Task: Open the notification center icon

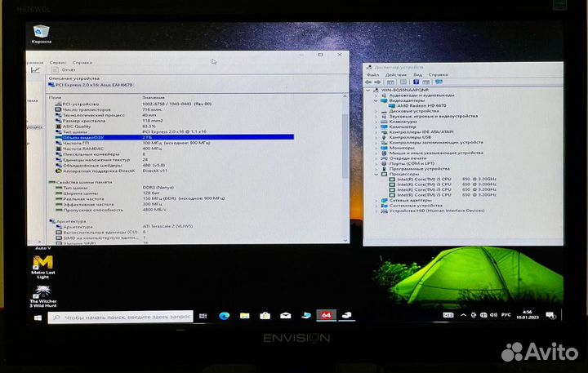Action: tap(550, 316)
